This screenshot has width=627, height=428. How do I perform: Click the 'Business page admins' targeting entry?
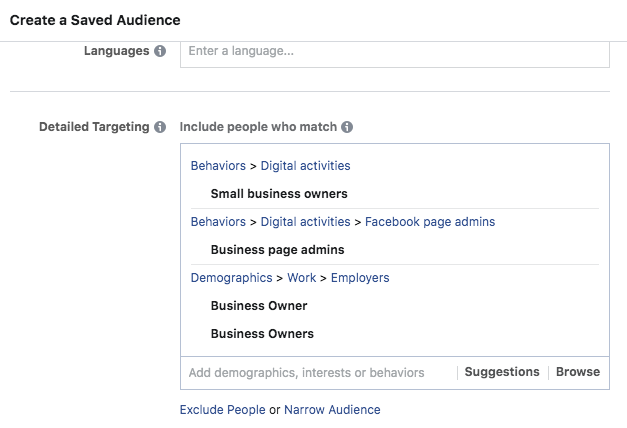277,249
